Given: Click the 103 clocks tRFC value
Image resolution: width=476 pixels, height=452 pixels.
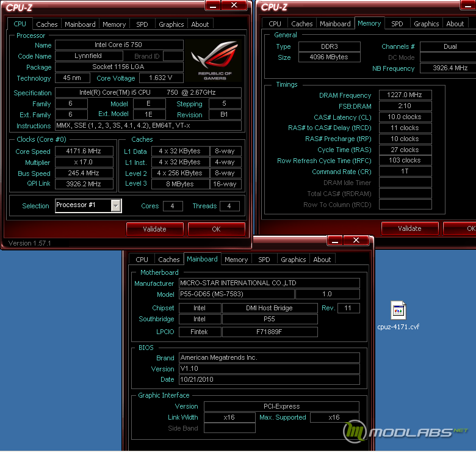Looking at the screenshot, I should [x=405, y=160].
